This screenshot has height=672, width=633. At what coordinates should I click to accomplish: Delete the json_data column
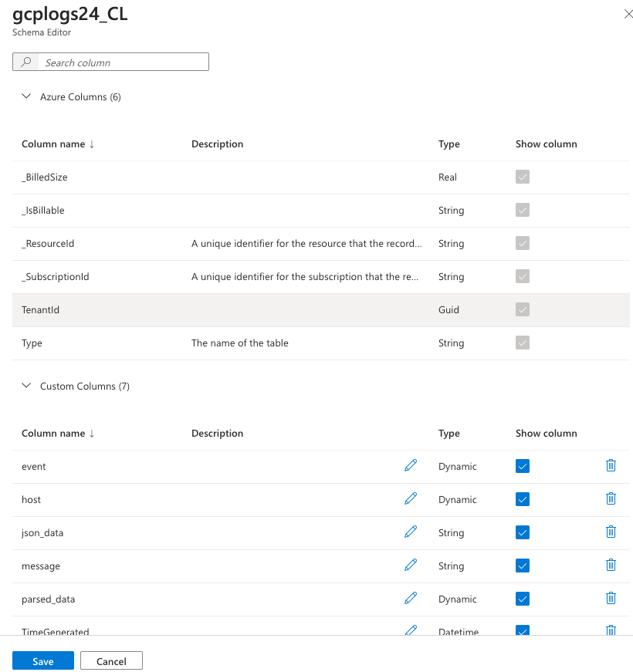(x=611, y=532)
